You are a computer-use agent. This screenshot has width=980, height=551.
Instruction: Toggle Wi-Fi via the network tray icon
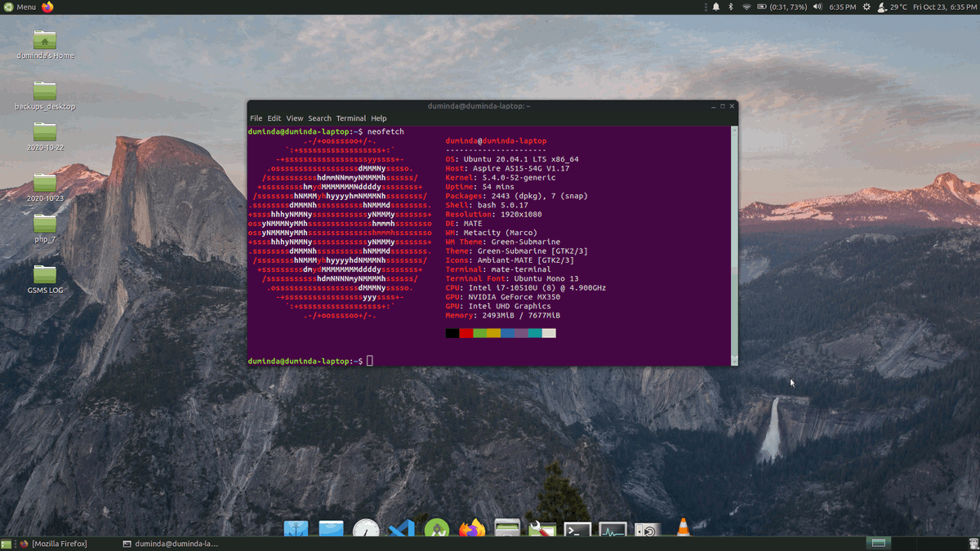(748, 7)
